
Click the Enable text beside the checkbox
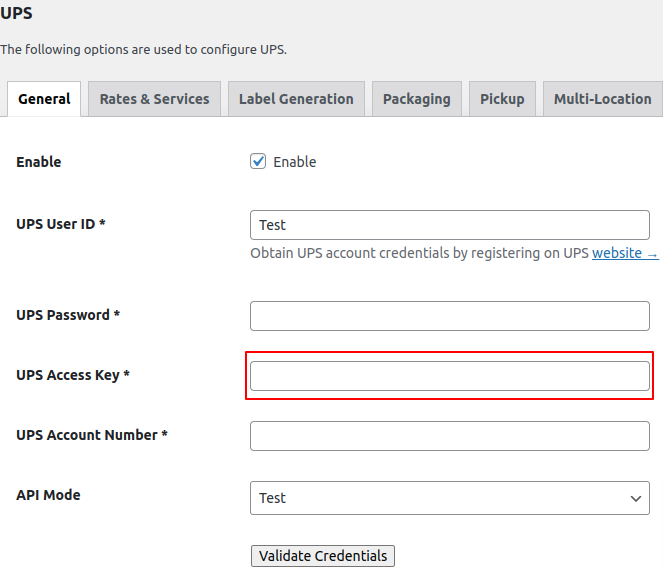tap(295, 162)
